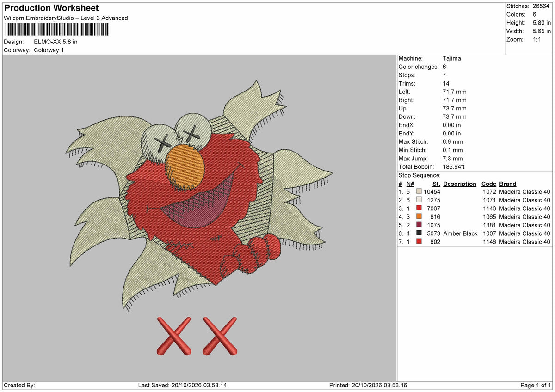
Task: Click the 'Color changes:' label
Action: pos(419,67)
